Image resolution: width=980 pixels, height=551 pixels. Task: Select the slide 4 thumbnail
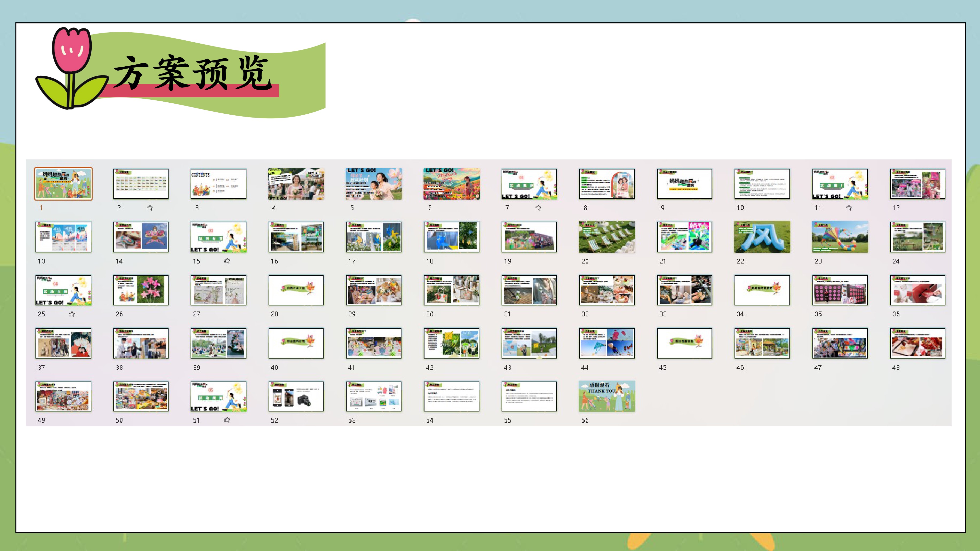point(296,184)
